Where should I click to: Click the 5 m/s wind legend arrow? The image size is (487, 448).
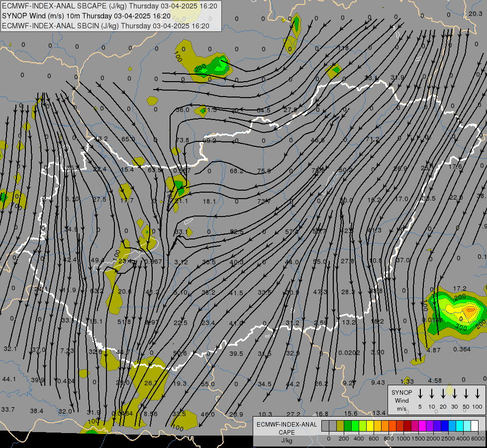pyautogui.click(x=420, y=394)
